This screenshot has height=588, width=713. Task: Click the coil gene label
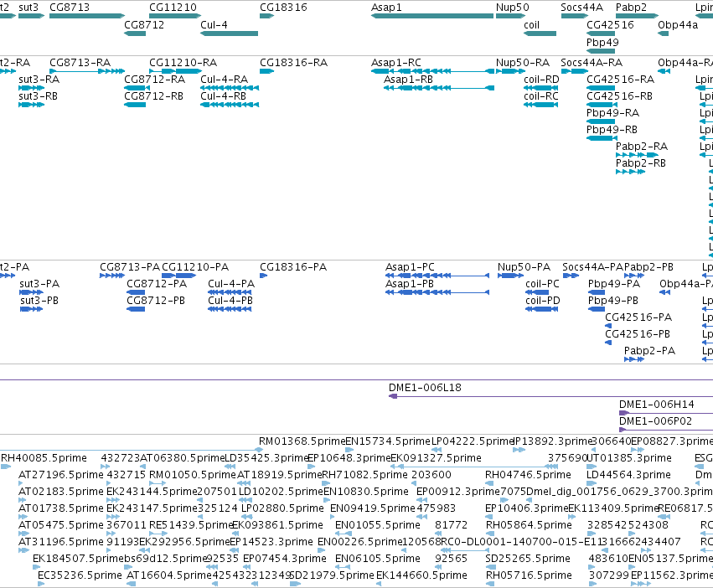coord(531,25)
